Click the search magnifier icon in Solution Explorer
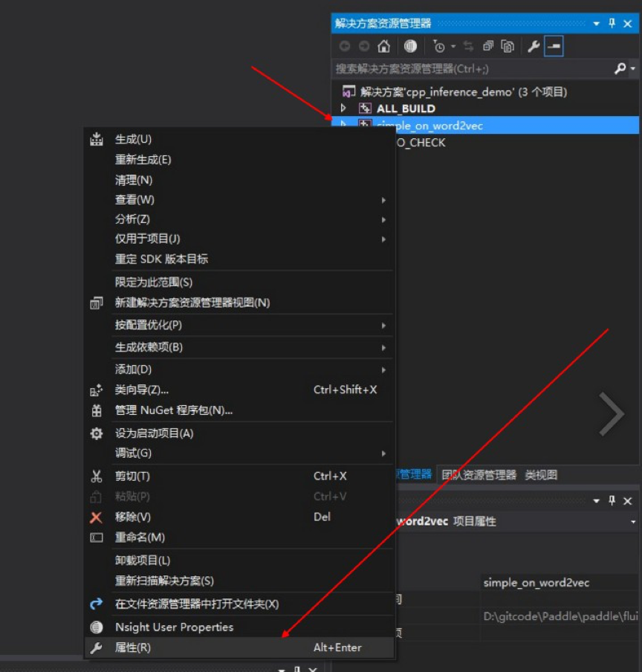Screen dimensions: 642x672 tap(620, 68)
